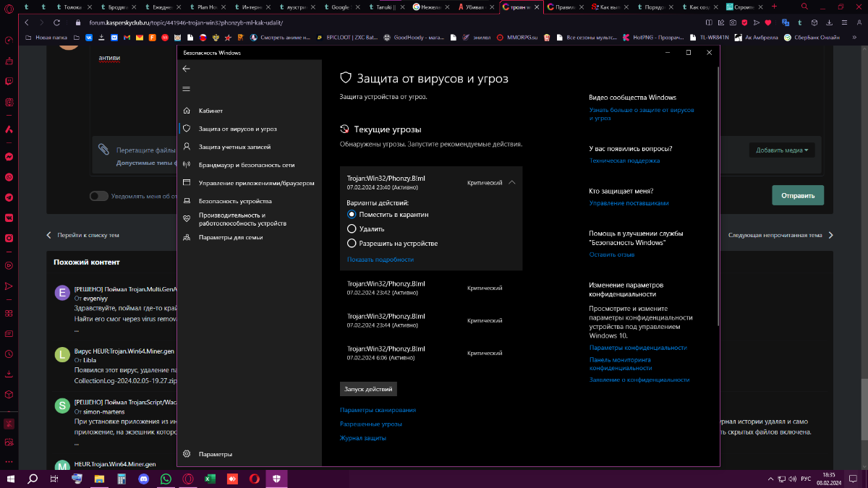Select Безопасность устройства menu item

(x=235, y=201)
